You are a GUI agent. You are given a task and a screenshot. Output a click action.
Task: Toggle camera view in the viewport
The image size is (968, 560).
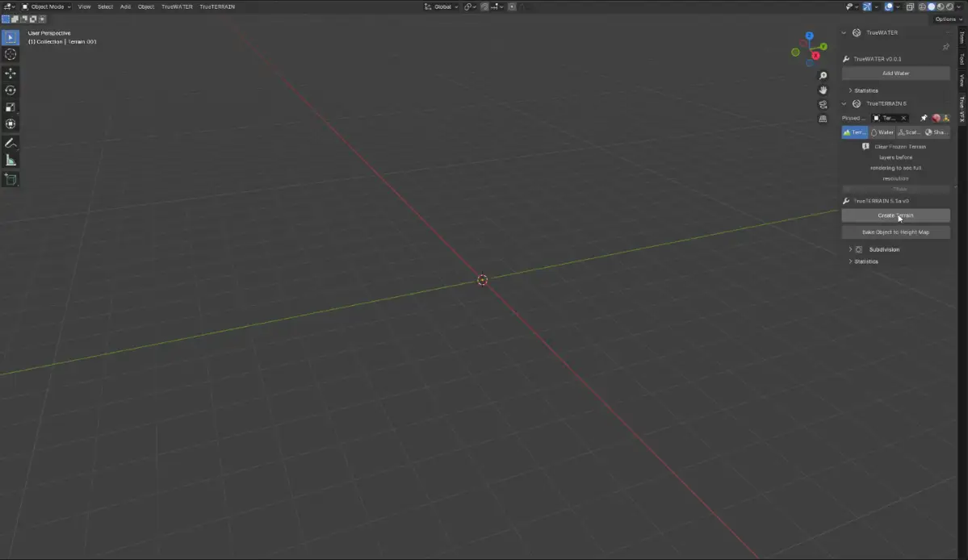tap(823, 104)
